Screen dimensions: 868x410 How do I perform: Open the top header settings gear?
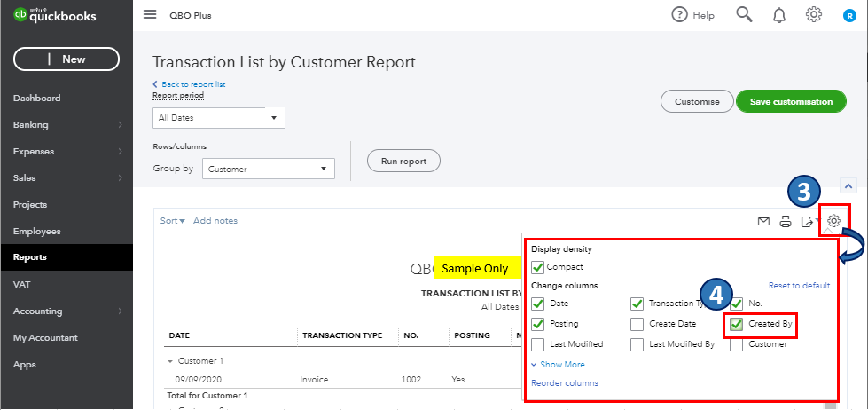813,14
